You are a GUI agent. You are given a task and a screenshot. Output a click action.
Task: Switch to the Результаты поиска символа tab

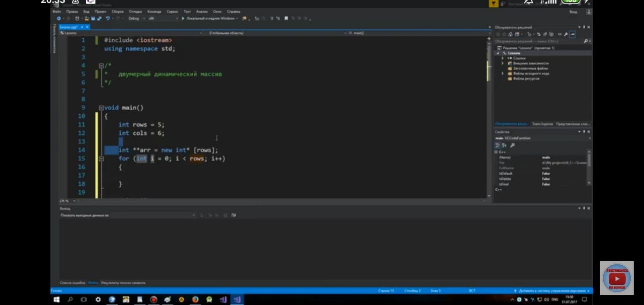pyautogui.click(x=124, y=283)
